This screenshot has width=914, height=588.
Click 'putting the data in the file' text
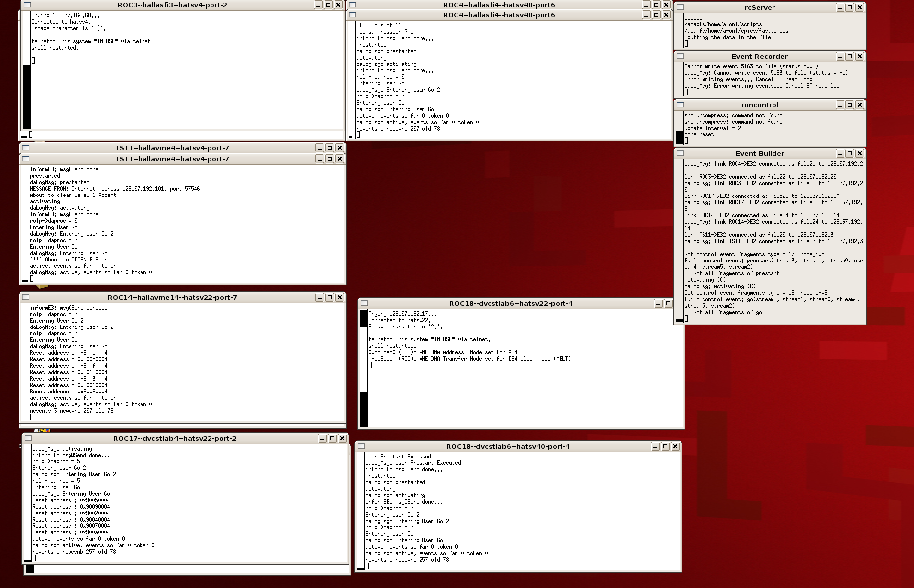pyautogui.click(x=729, y=37)
